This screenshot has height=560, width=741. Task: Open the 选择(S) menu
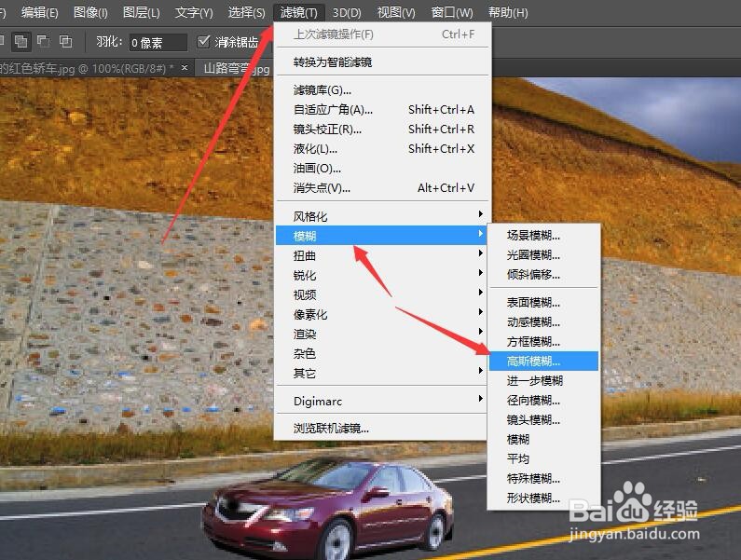click(246, 12)
